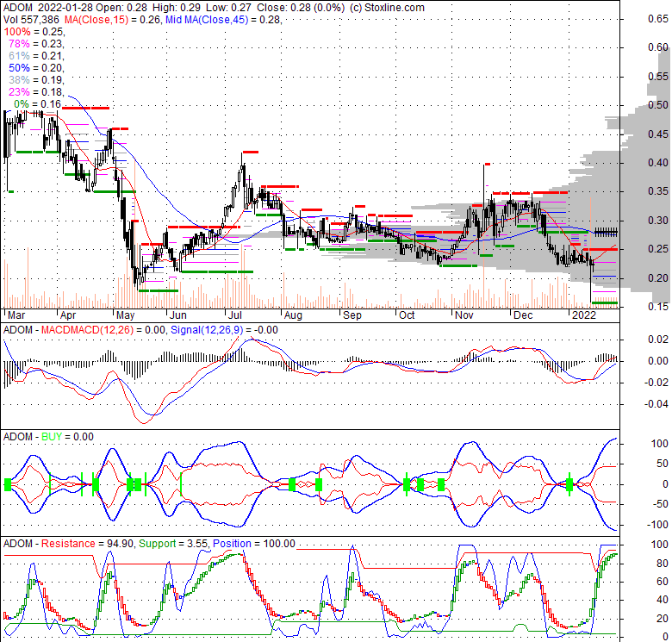The width and height of the screenshot is (672, 642).
Task: Click the 'Nov' month label on time axis
Action: (464, 315)
